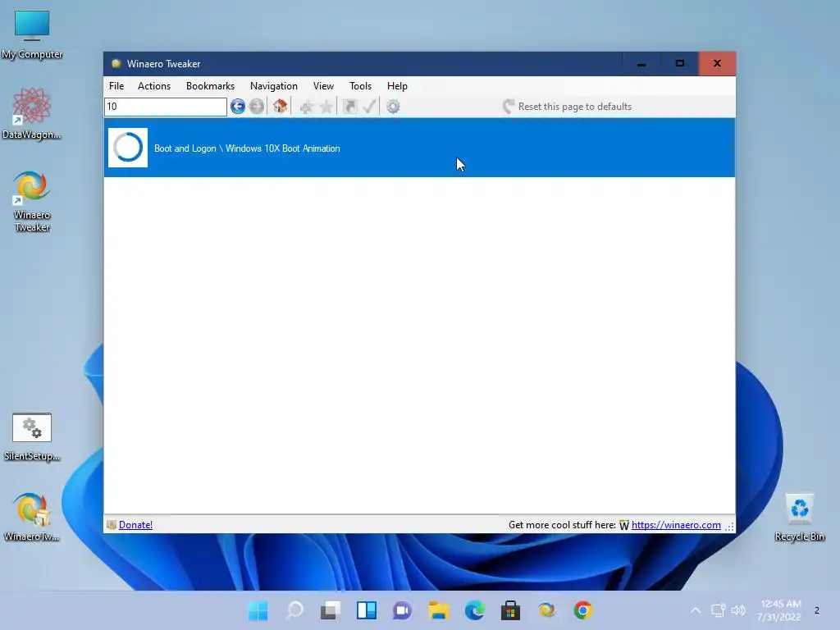Open the Windows Start button

tap(258, 610)
